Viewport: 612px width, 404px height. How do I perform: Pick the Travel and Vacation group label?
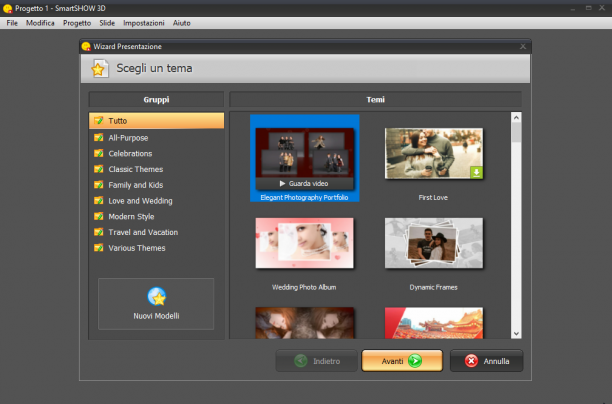[x=143, y=232]
